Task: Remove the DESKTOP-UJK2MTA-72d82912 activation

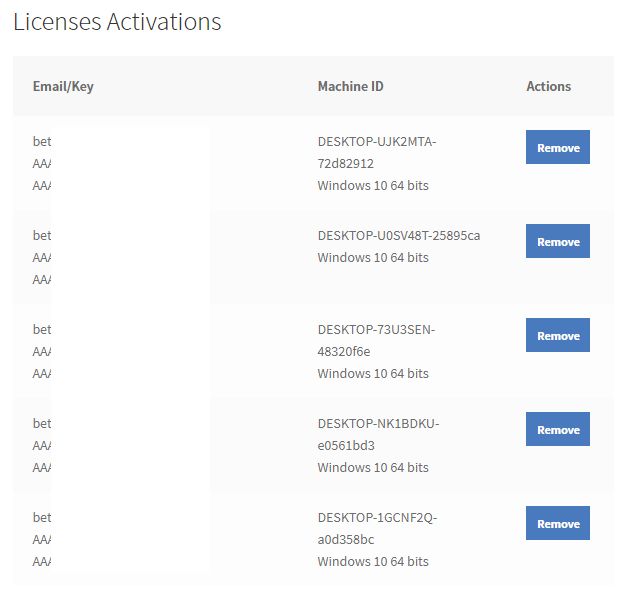Action: [557, 147]
